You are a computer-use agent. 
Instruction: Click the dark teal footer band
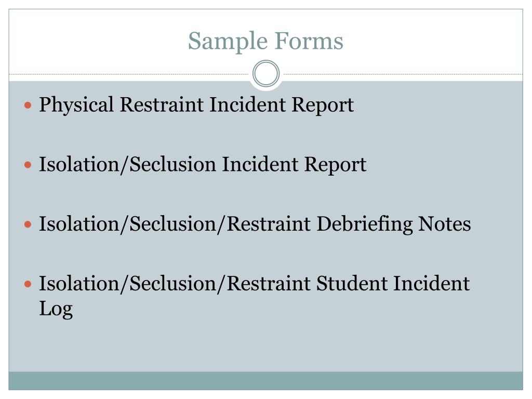(x=265, y=381)
